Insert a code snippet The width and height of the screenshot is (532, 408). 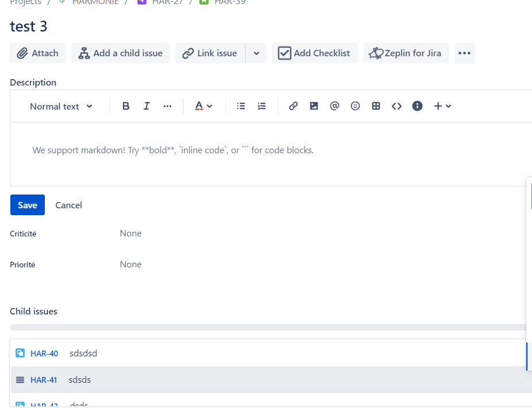coord(396,106)
